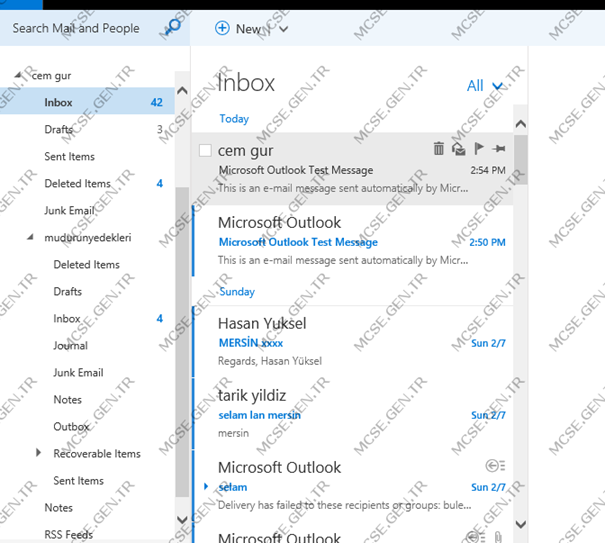Open Notes under mudurunyedekleri
This screenshot has height=543, width=605.
click(87, 399)
